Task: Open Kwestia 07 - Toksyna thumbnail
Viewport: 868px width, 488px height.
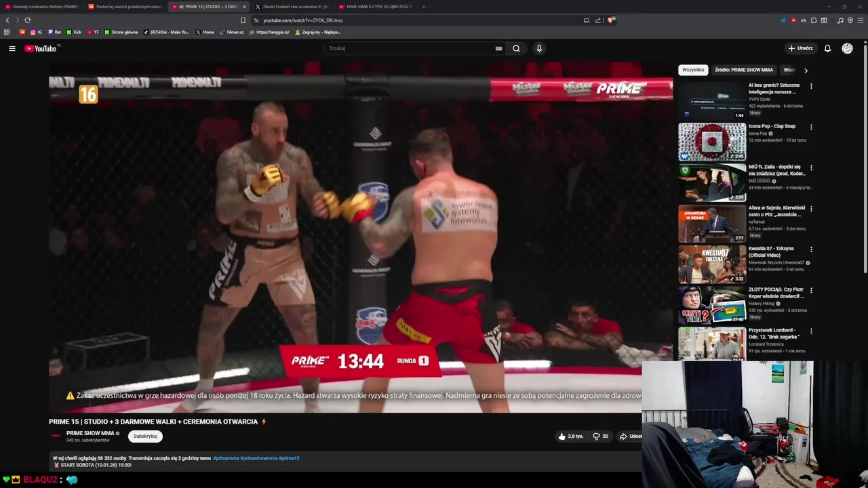Action: tap(712, 264)
